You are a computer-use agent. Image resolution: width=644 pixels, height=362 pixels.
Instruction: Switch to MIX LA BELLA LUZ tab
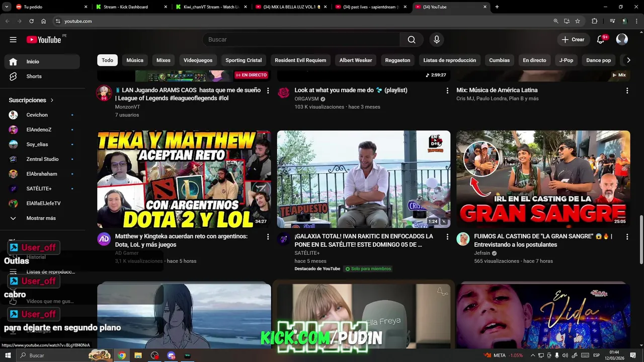[290, 7]
